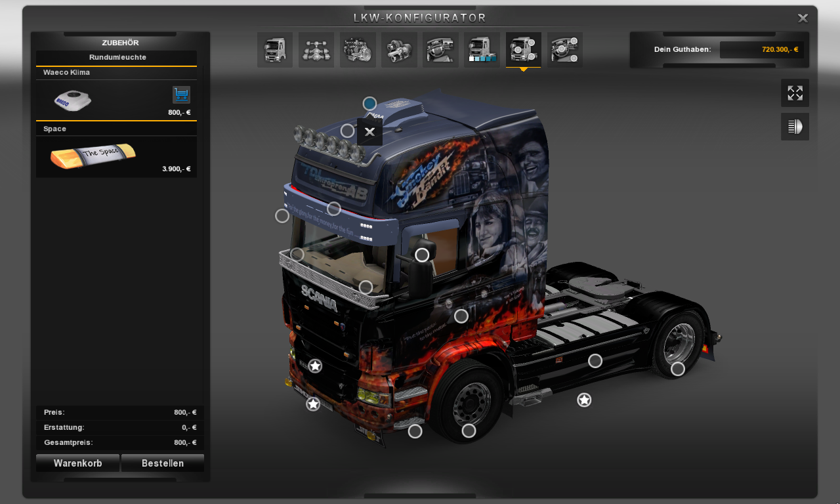Select the slot on the chassis side skirt
840x504 pixels.
point(595,361)
